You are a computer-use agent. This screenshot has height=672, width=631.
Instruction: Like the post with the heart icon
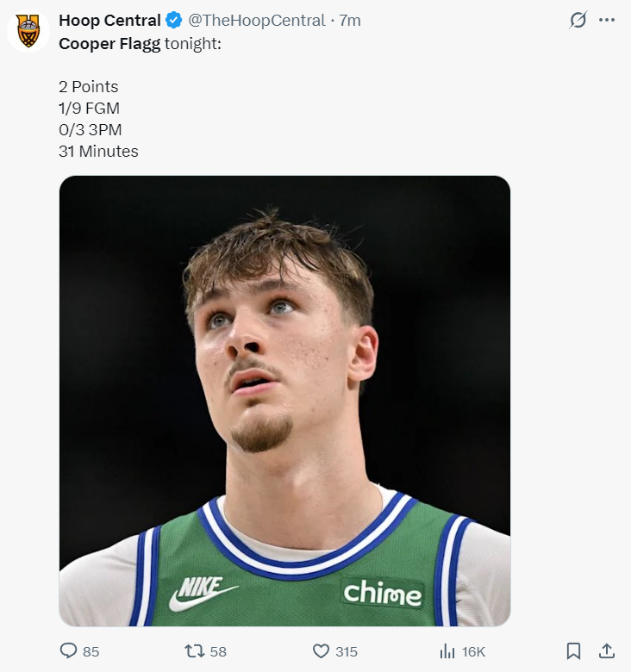coord(322,651)
